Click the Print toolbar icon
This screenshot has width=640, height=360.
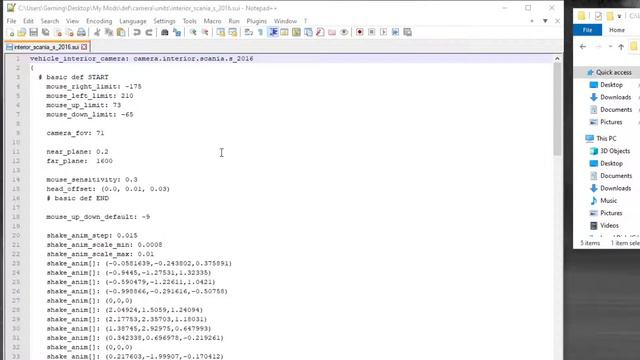(82, 32)
